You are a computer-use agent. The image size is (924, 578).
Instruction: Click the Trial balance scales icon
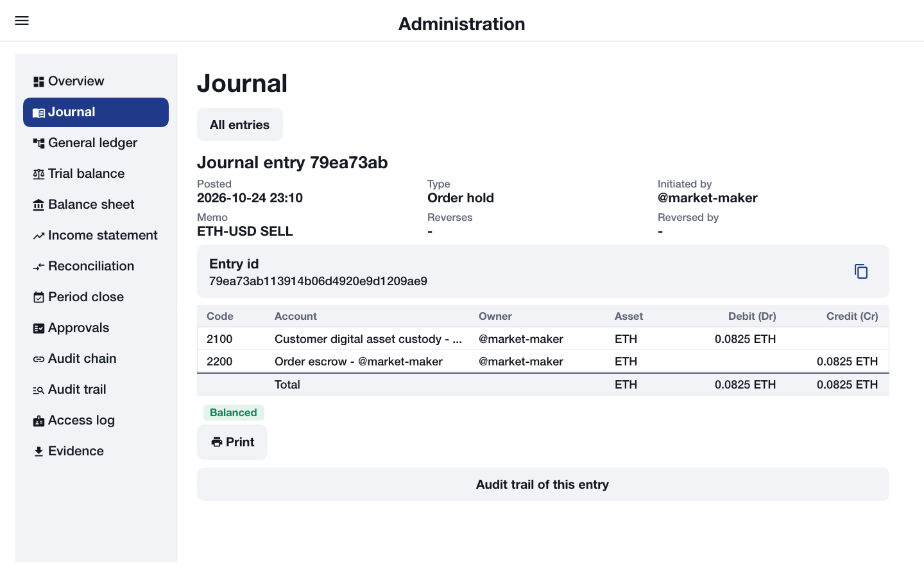(38, 174)
